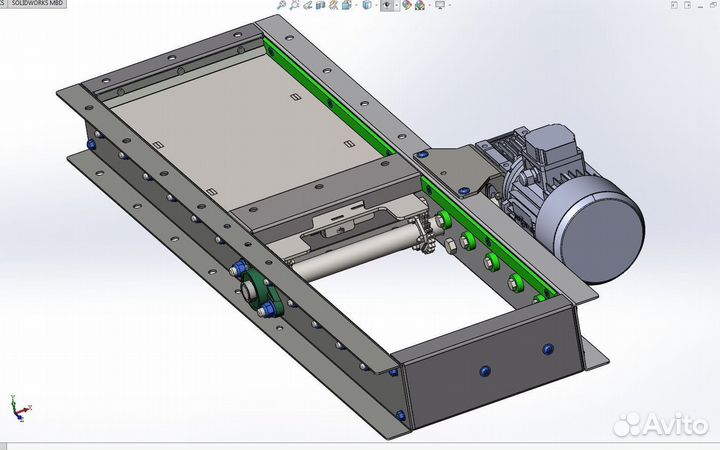
Task: Activate the Section View tool
Action: [x=321, y=5]
